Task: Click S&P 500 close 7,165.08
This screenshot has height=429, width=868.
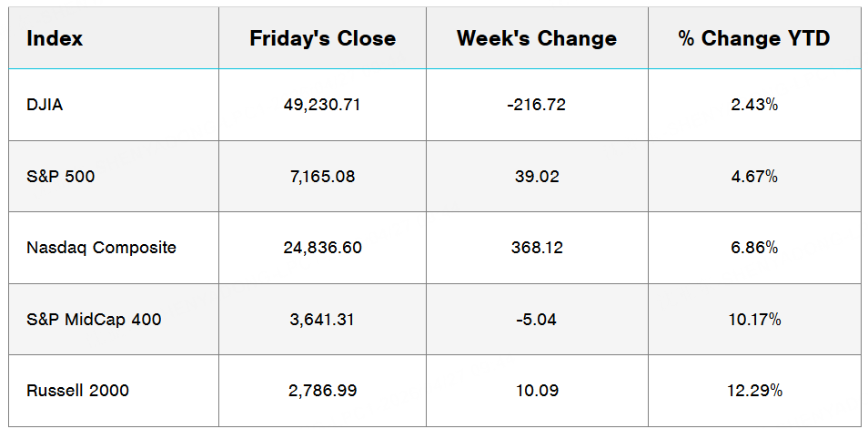Action: point(322,176)
